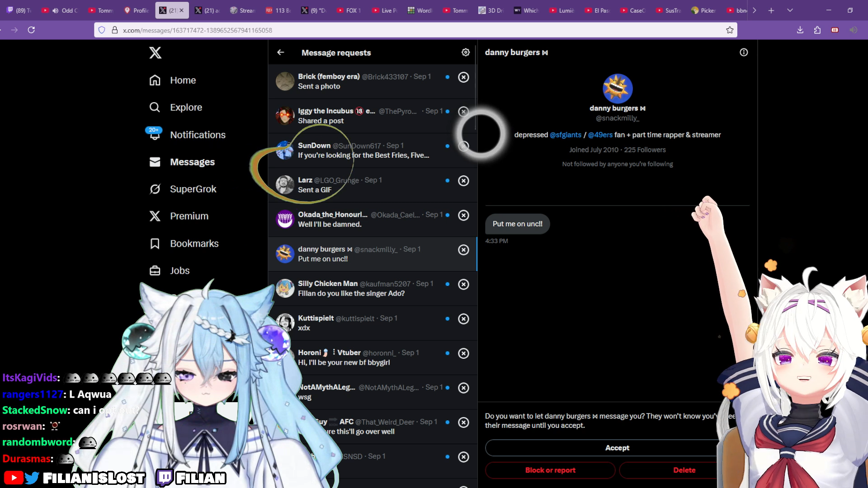
Task: Expand the list all tabs dropdown arrow
Action: click(790, 10)
